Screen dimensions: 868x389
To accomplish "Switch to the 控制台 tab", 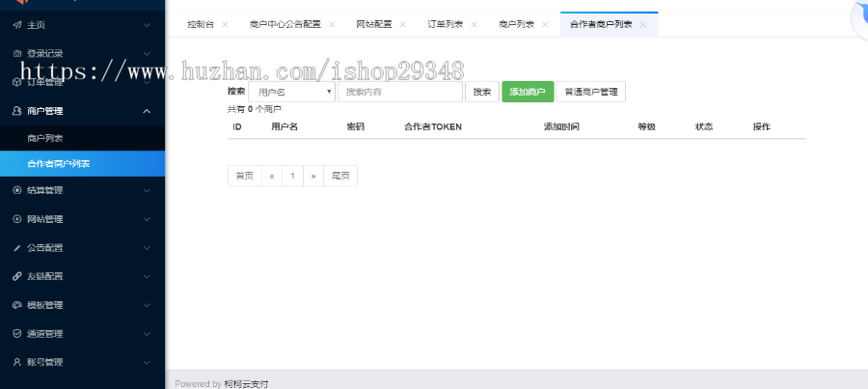I will tap(201, 24).
